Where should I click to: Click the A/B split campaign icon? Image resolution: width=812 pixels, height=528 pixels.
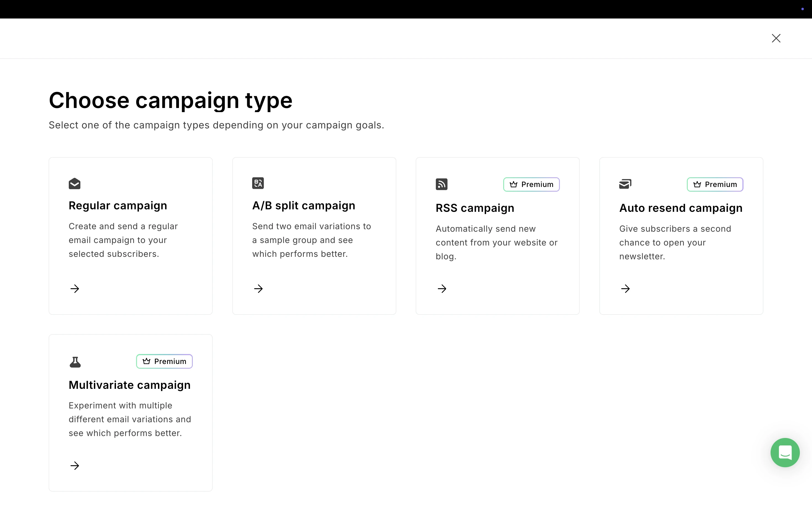pos(258,183)
